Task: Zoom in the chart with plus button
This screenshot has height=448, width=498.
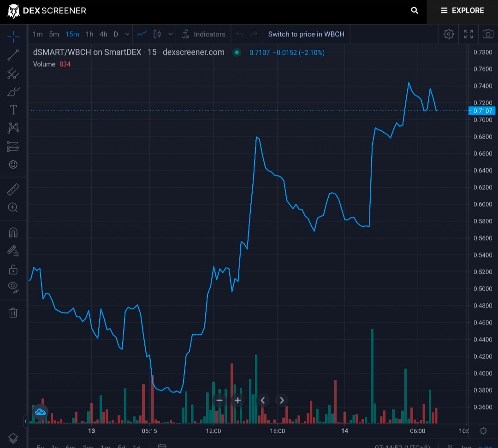Action: (237, 401)
